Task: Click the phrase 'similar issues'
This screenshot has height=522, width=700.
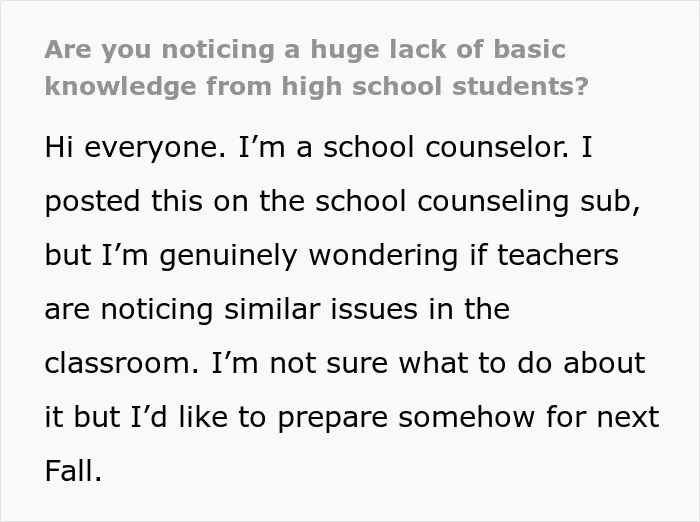Action: (321, 309)
